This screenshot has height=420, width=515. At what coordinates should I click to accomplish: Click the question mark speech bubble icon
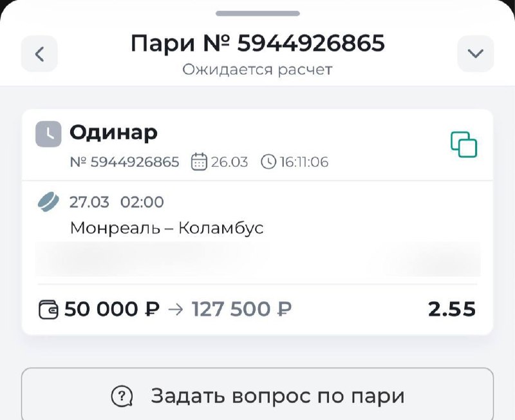[x=122, y=396]
